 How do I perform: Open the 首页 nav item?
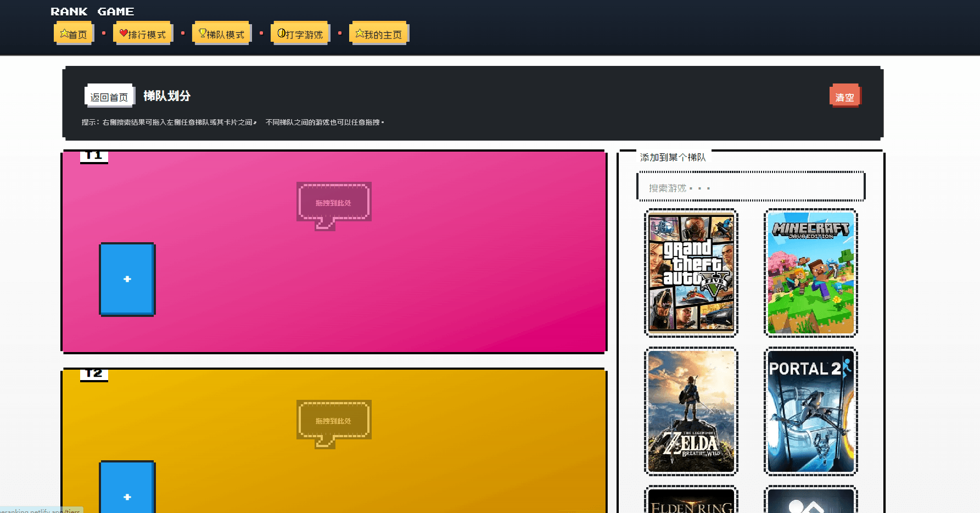pos(73,34)
